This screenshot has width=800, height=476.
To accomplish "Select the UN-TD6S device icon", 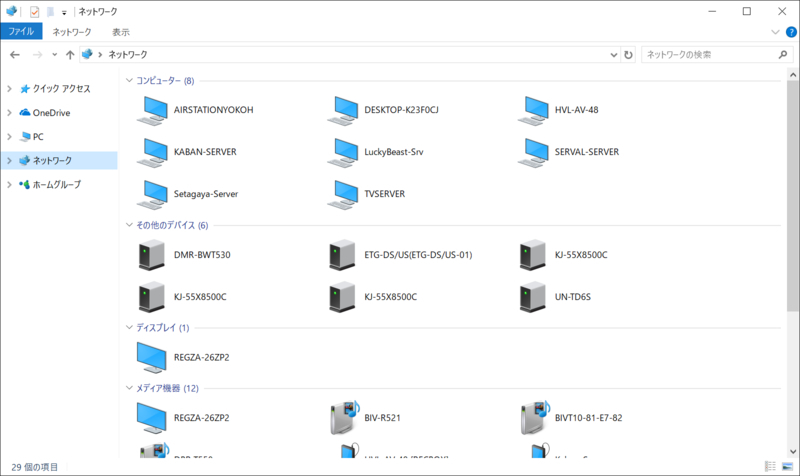I will tap(533, 296).
